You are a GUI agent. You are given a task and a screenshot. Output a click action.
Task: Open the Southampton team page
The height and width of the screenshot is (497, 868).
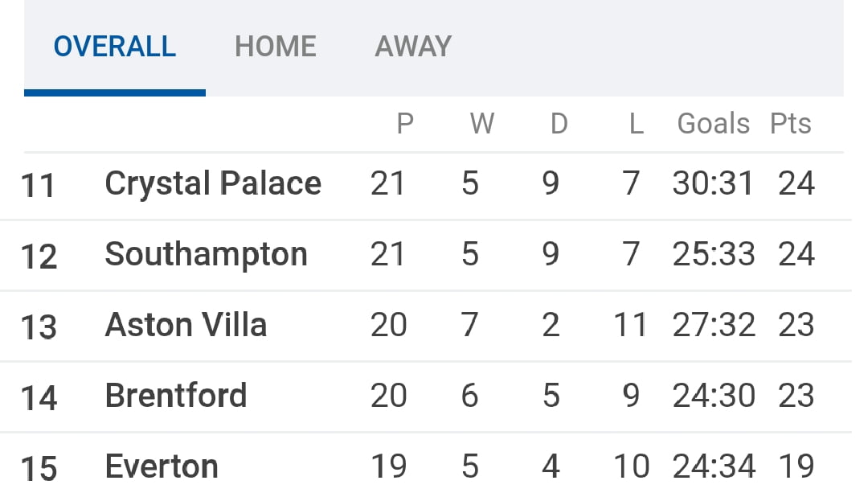(206, 255)
